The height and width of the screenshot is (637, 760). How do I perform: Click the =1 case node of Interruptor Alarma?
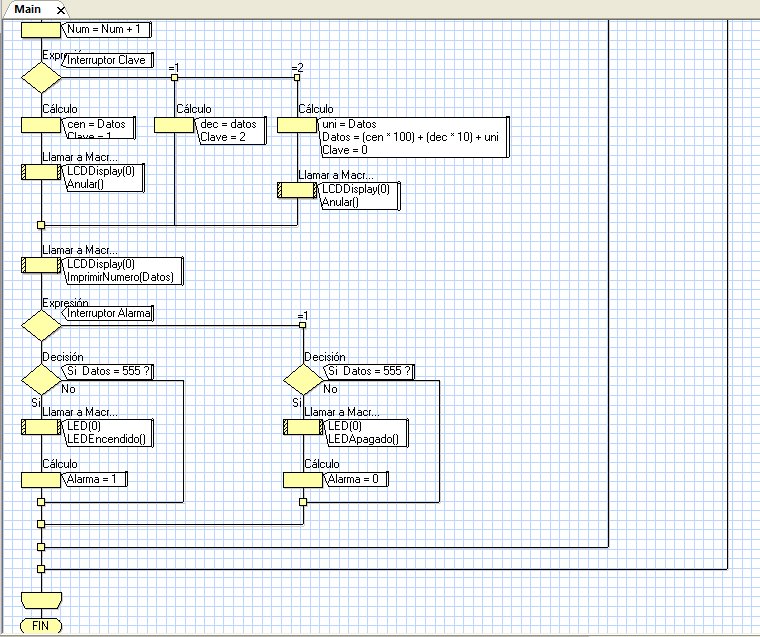[302, 325]
